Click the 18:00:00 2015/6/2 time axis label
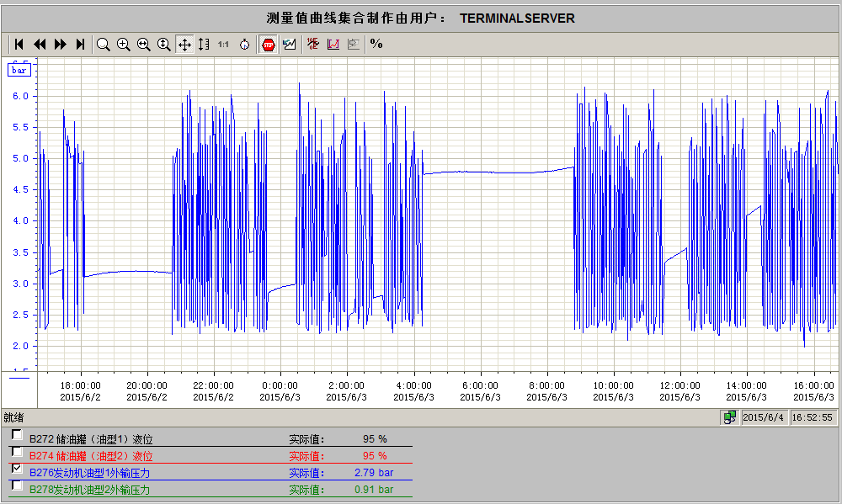This screenshot has width=842, height=504. (x=80, y=391)
